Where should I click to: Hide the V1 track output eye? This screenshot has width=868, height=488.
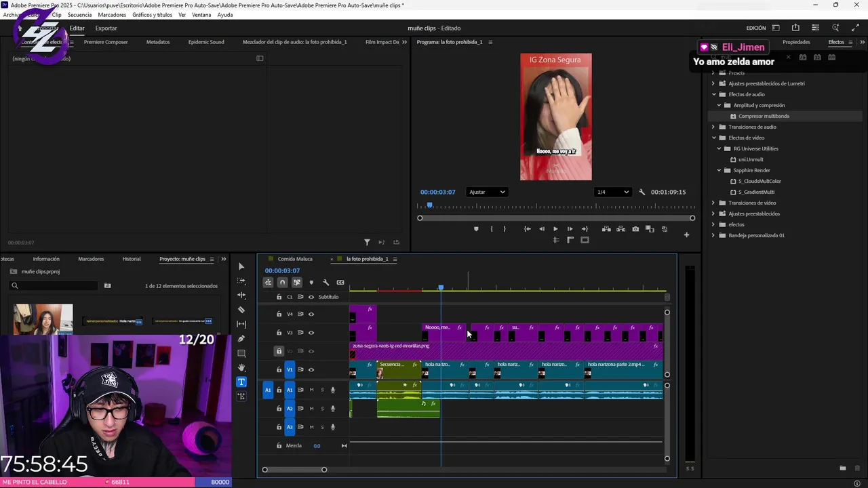coord(311,370)
